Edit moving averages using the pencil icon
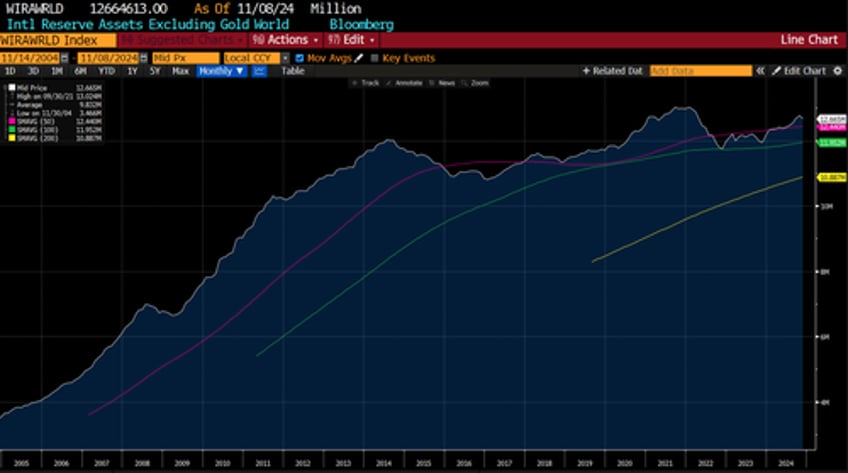The width and height of the screenshot is (848, 473). [359, 58]
